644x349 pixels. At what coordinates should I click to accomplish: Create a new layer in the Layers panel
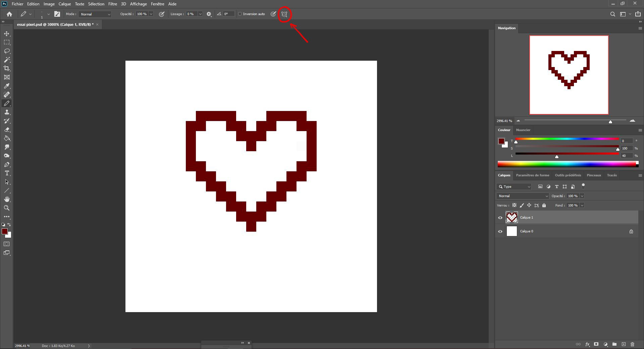pos(624,344)
